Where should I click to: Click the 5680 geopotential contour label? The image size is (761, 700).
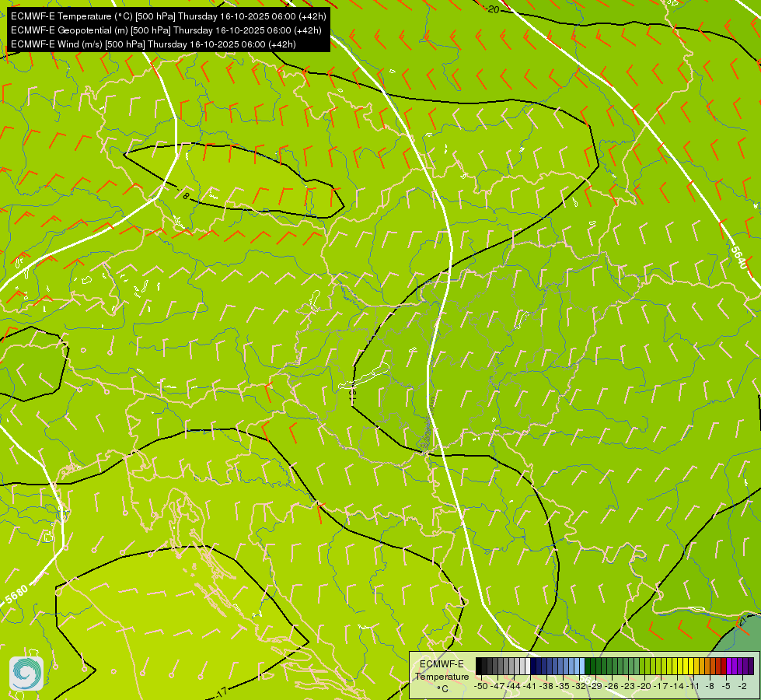pos(17,595)
